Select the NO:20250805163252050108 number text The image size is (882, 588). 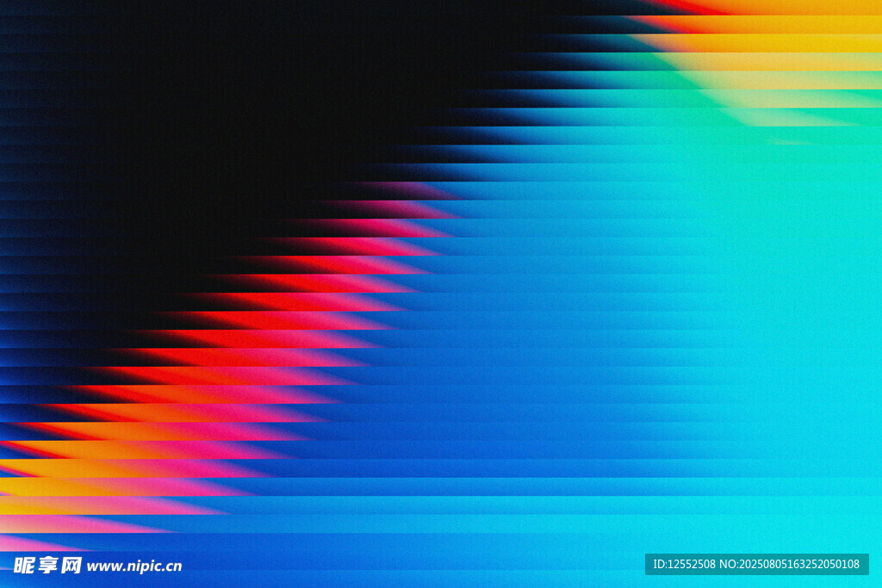click(x=789, y=565)
